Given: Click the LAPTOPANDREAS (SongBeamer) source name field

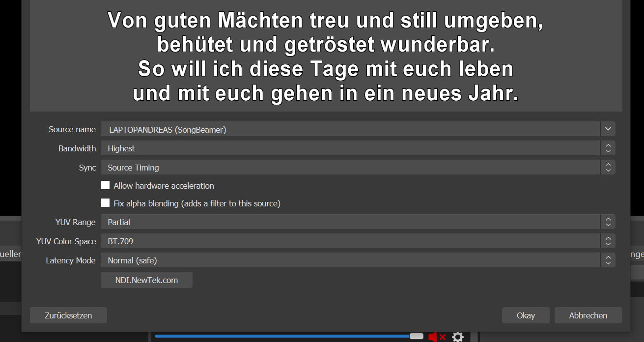Looking at the screenshot, I should point(350,129).
